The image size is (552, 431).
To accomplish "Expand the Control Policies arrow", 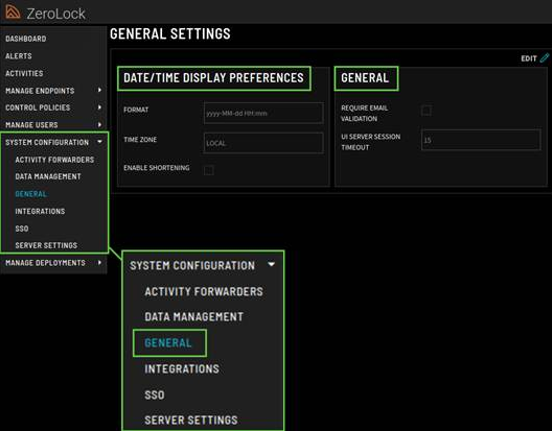I will [100, 107].
